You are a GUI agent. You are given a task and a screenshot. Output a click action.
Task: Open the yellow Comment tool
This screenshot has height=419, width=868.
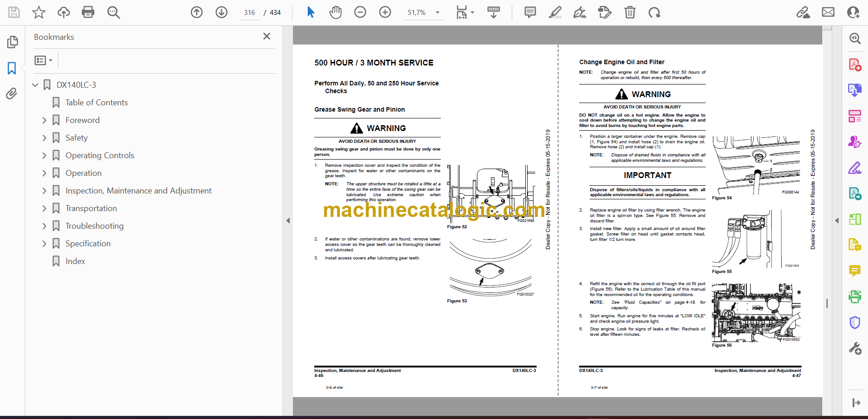[854, 271]
